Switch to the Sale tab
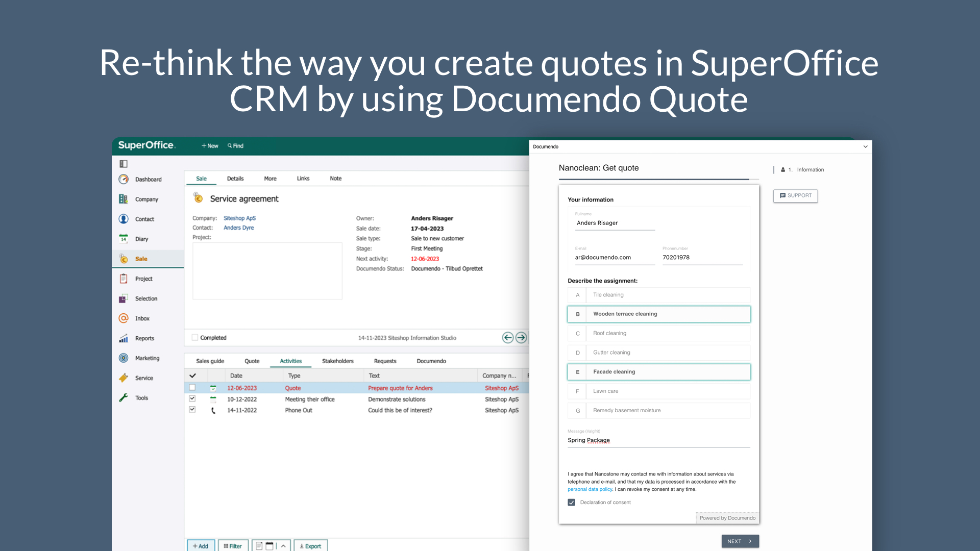The image size is (980, 551). coord(201,179)
